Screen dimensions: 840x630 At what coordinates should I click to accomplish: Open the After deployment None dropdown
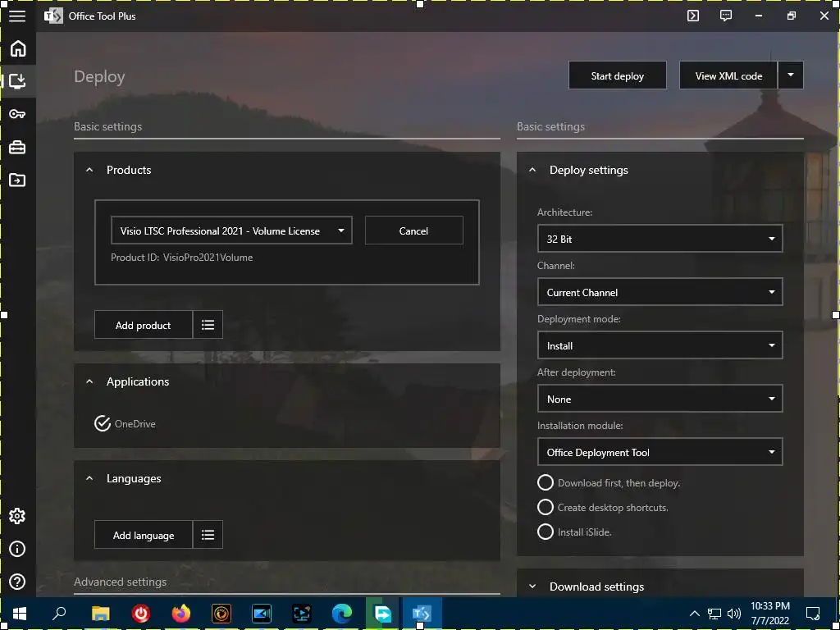(x=660, y=399)
